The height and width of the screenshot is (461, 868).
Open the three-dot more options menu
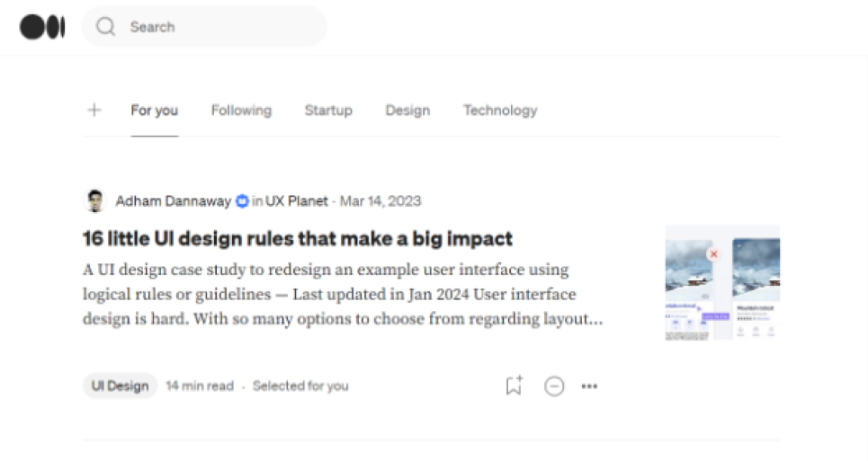click(589, 386)
